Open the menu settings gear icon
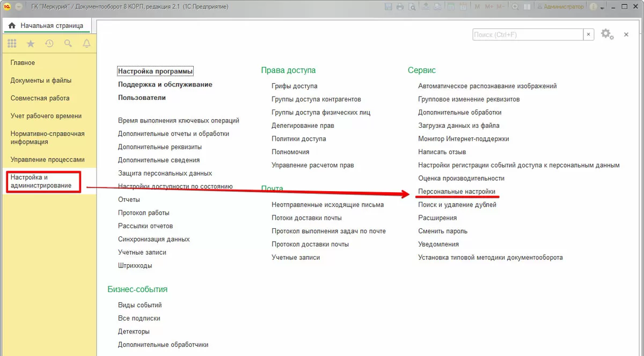 tap(606, 34)
